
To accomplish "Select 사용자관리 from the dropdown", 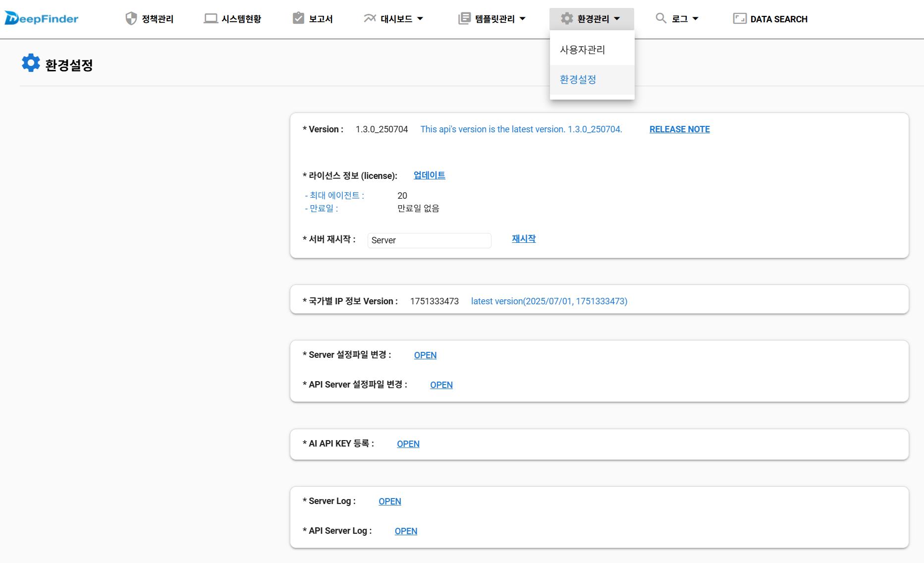I will 592,50.
